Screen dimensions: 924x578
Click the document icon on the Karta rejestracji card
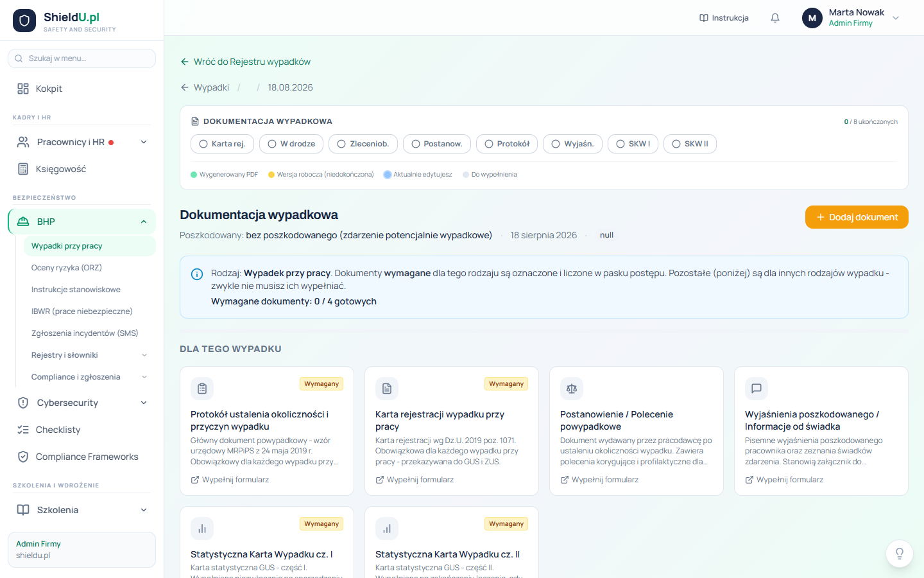coord(387,389)
